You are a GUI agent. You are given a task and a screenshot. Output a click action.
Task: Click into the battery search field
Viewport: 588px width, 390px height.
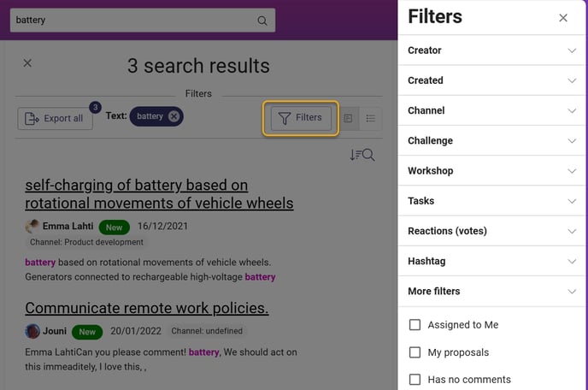(133, 21)
